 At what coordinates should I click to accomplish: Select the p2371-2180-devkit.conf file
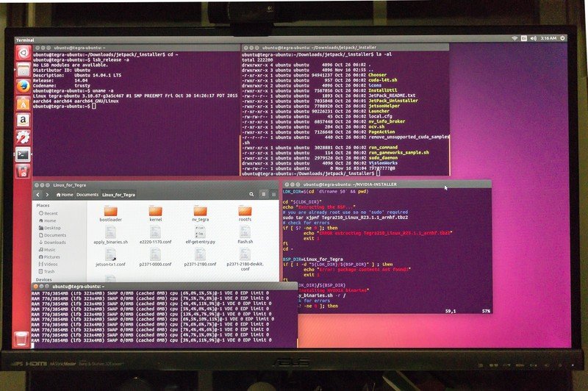[x=245, y=259]
